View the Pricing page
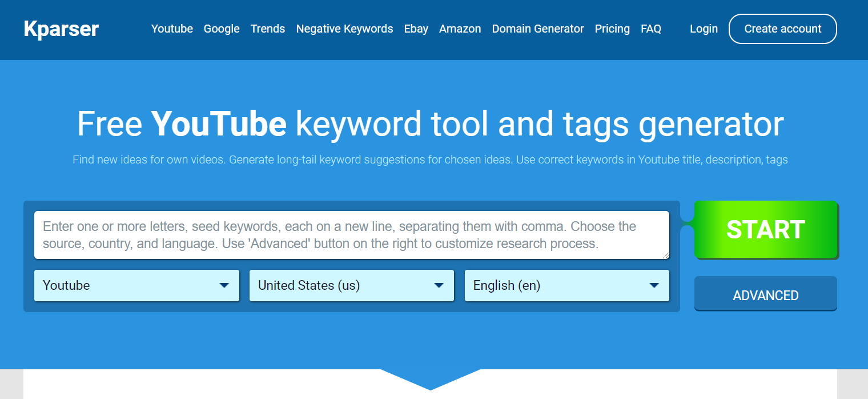 click(612, 29)
